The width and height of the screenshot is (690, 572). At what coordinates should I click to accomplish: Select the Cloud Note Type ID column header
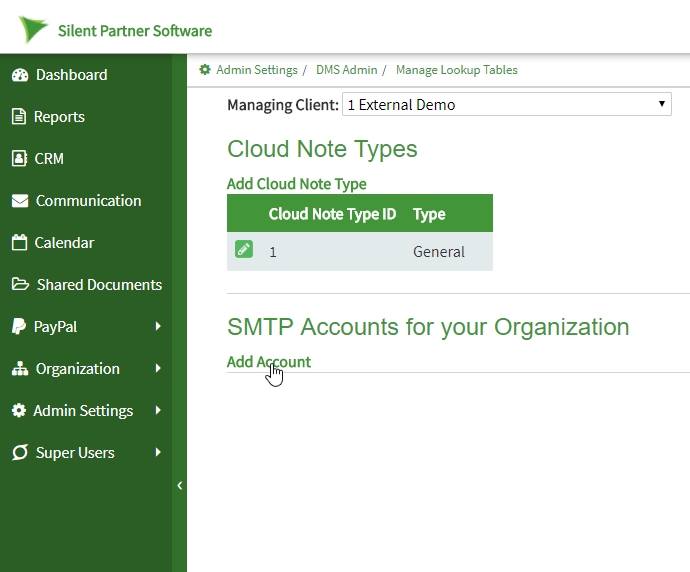[332, 214]
